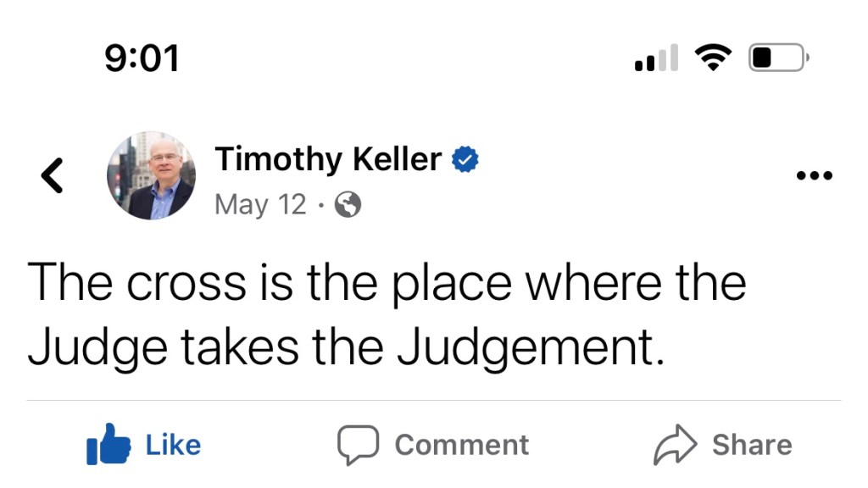Image resolution: width=868 pixels, height=488 pixels.
Task: Tap the battery indicator icon
Action: click(x=777, y=58)
